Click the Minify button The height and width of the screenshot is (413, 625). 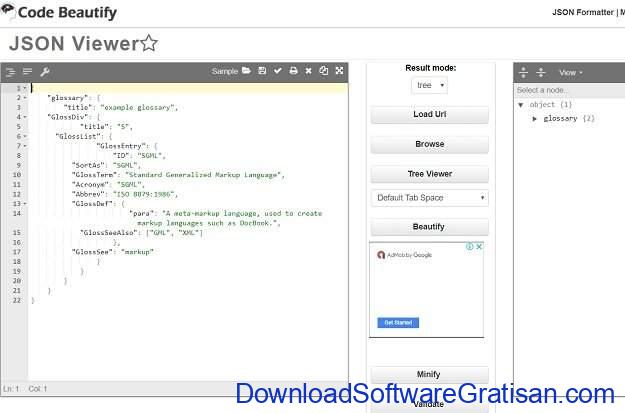click(x=430, y=374)
